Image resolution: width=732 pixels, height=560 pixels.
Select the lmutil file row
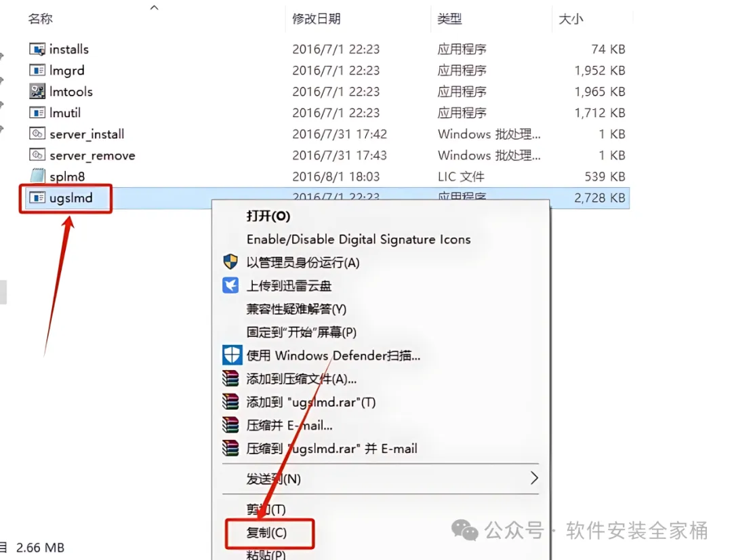(x=327, y=113)
